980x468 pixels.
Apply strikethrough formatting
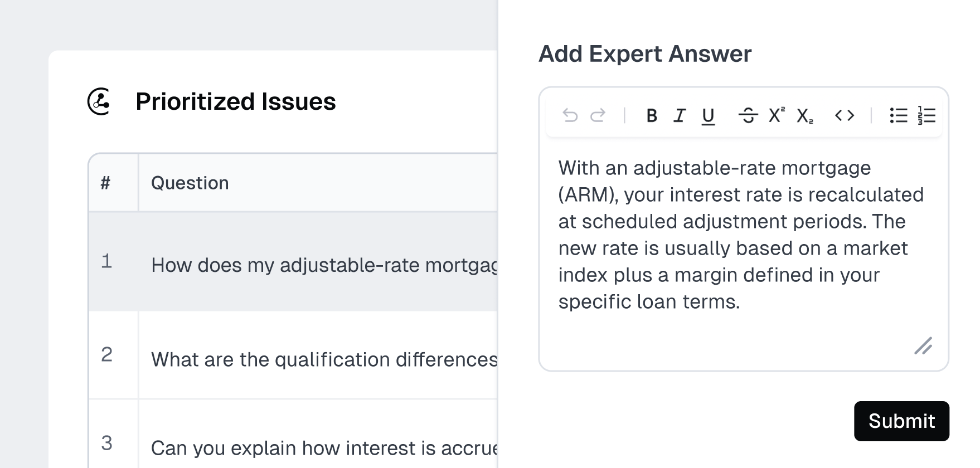pos(748,115)
